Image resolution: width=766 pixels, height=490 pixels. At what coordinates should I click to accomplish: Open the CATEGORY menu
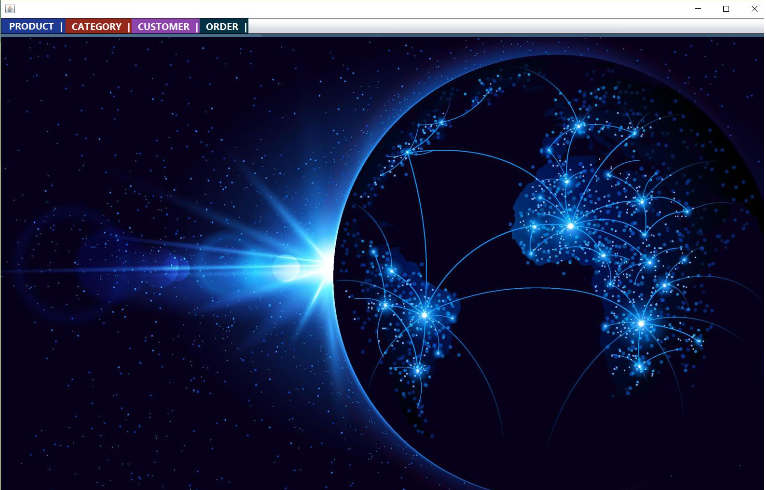(x=96, y=27)
